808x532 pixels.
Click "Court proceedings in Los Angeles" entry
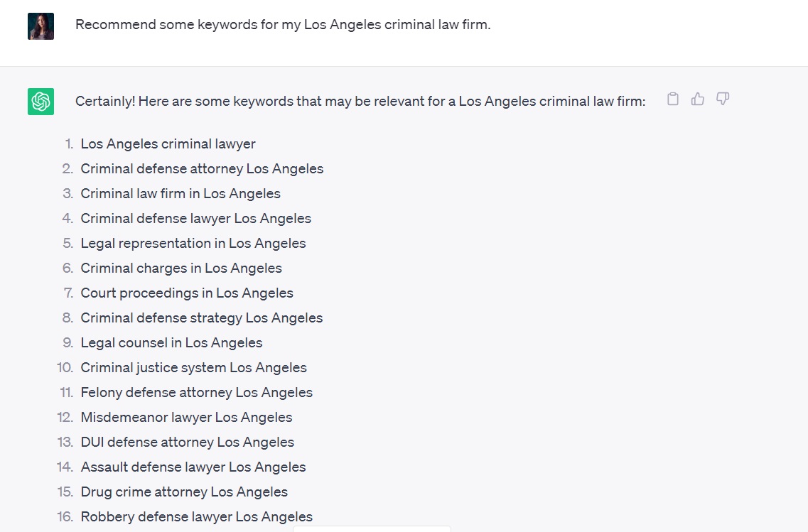[187, 293]
